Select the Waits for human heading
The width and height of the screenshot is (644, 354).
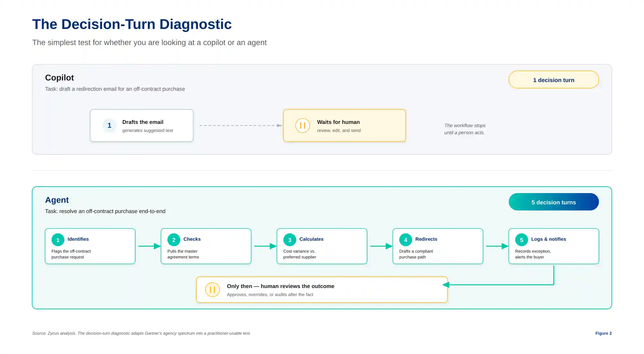[x=338, y=122]
